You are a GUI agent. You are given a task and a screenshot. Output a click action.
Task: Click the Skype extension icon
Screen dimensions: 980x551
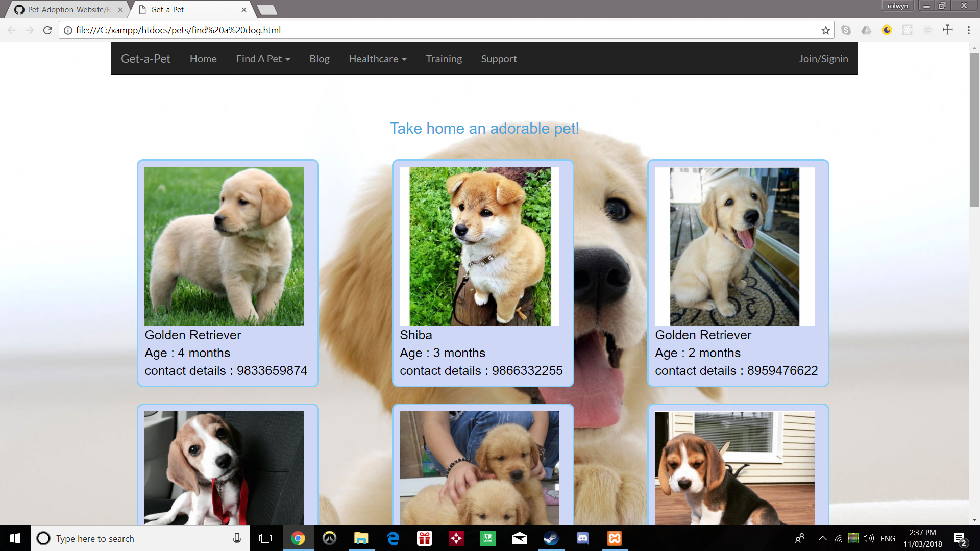point(846,30)
